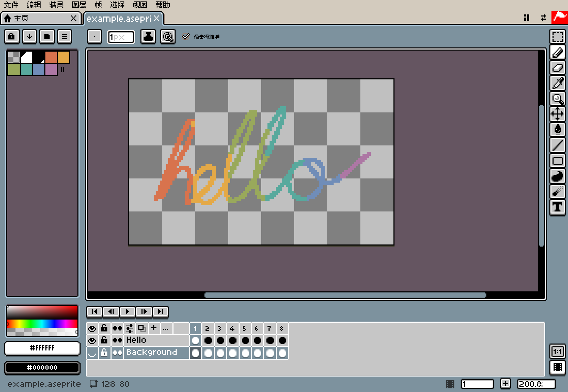Select the Blur tool
Screen dimensions: 568x392
point(558,192)
